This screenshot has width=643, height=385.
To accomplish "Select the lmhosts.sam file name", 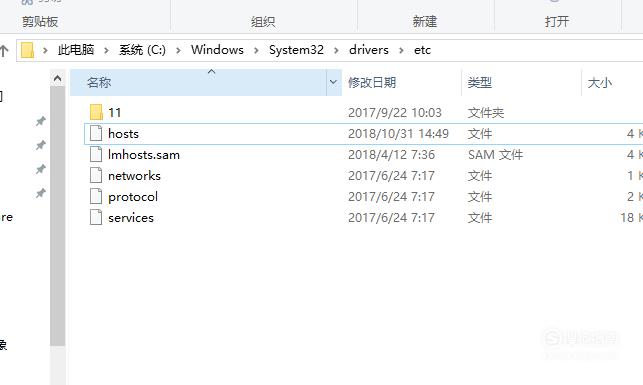I will pyautogui.click(x=144, y=155).
